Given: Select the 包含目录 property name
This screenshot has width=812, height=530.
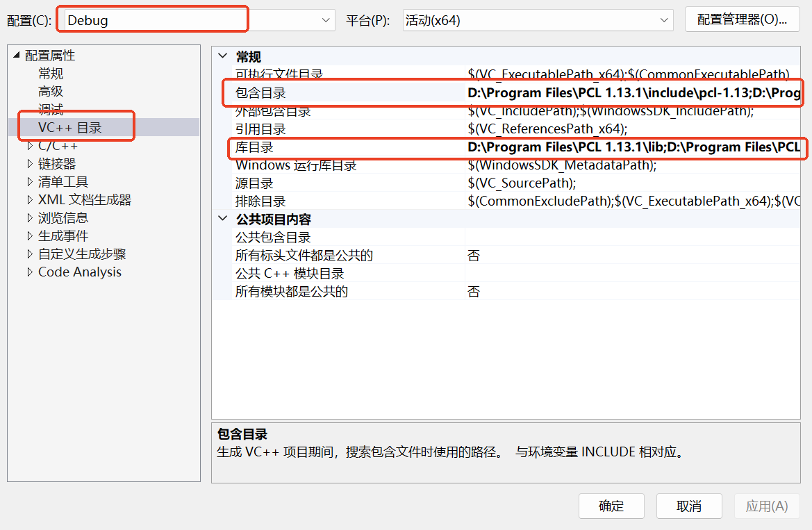Looking at the screenshot, I should (x=260, y=93).
